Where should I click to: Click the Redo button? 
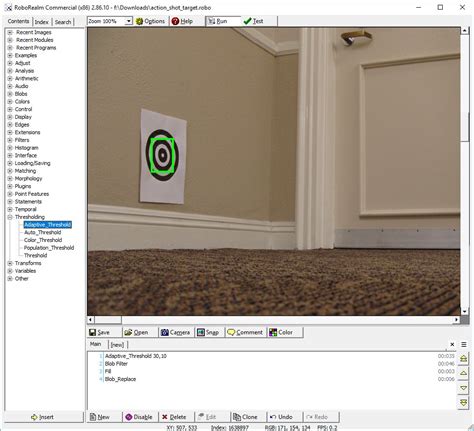point(321,417)
